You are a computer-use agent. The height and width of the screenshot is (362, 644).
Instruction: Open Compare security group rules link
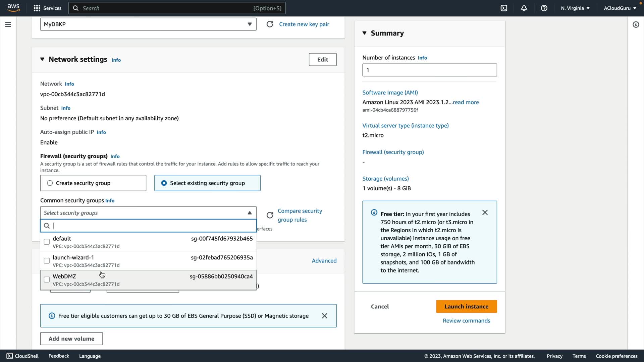point(300,215)
